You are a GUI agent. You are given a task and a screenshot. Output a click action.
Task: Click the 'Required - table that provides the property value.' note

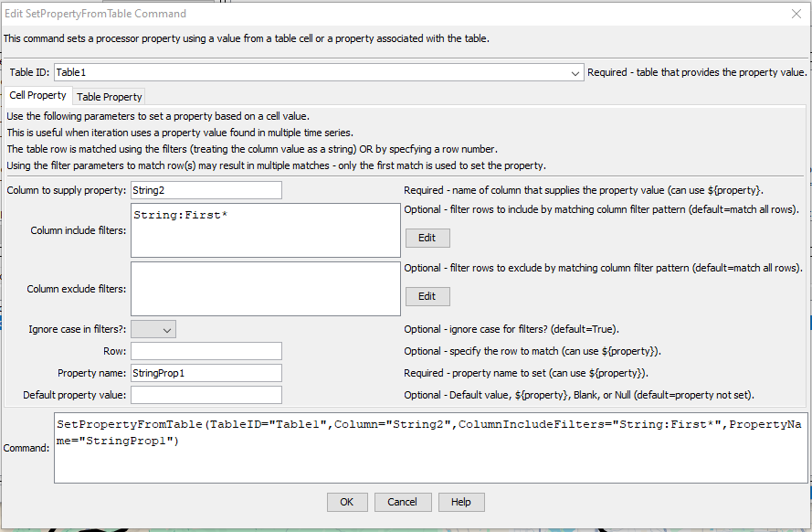(697, 72)
